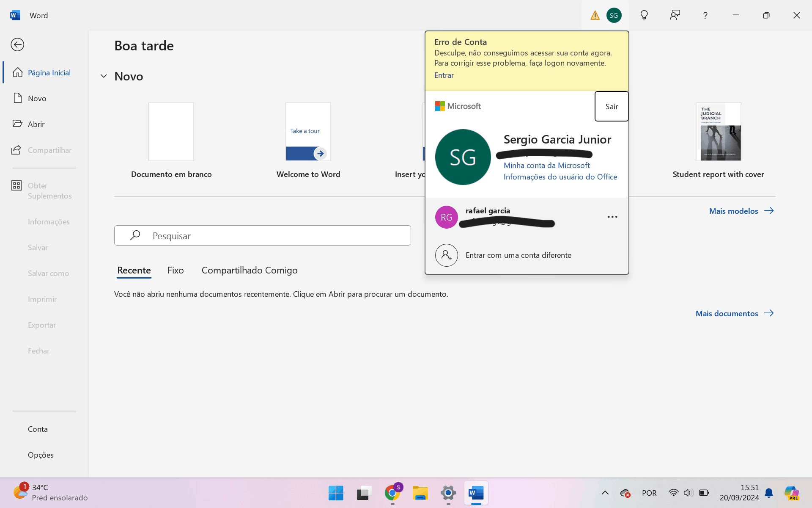Image resolution: width=812 pixels, height=508 pixels.
Task: Collapse the Novo section chevron
Action: click(104, 76)
